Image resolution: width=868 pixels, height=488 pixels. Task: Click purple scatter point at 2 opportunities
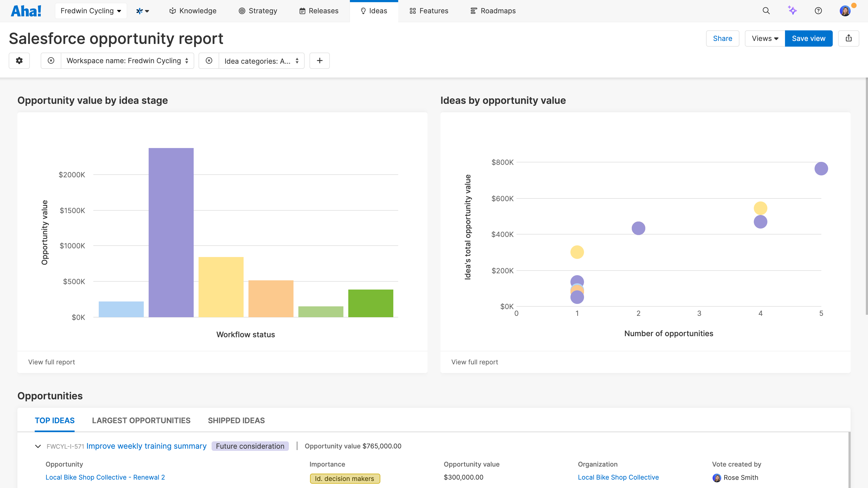638,228
